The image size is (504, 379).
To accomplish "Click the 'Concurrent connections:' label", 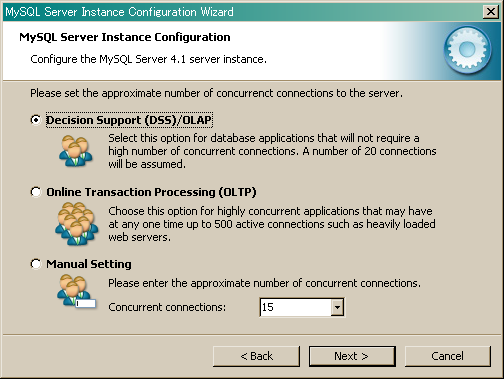I will 167,307.
